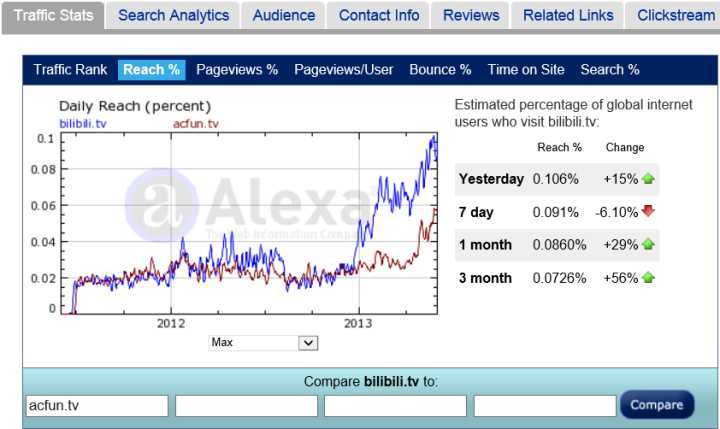Click the 1 month reach value 0.0860%
This screenshot has height=429, width=720.
[x=559, y=245]
